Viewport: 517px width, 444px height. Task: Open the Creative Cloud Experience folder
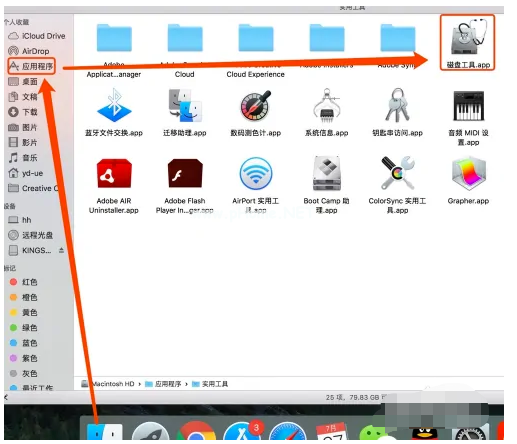[256, 38]
